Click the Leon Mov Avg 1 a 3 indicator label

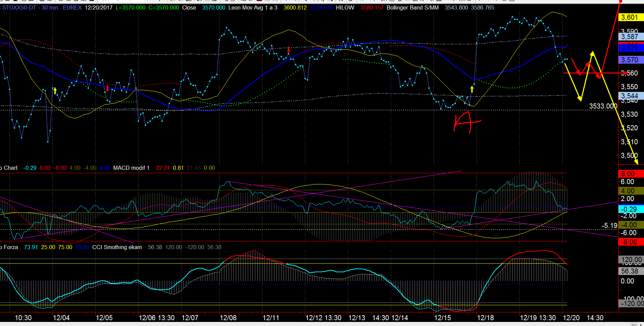click(x=253, y=7)
